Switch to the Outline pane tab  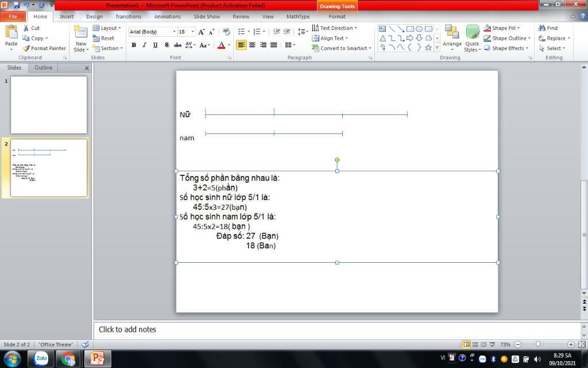click(x=44, y=68)
